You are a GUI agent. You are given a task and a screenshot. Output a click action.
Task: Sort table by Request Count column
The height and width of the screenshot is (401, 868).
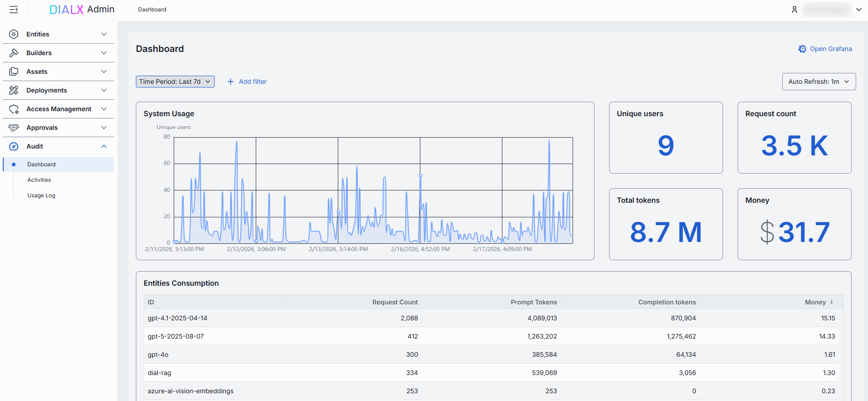click(x=395, y=302)
